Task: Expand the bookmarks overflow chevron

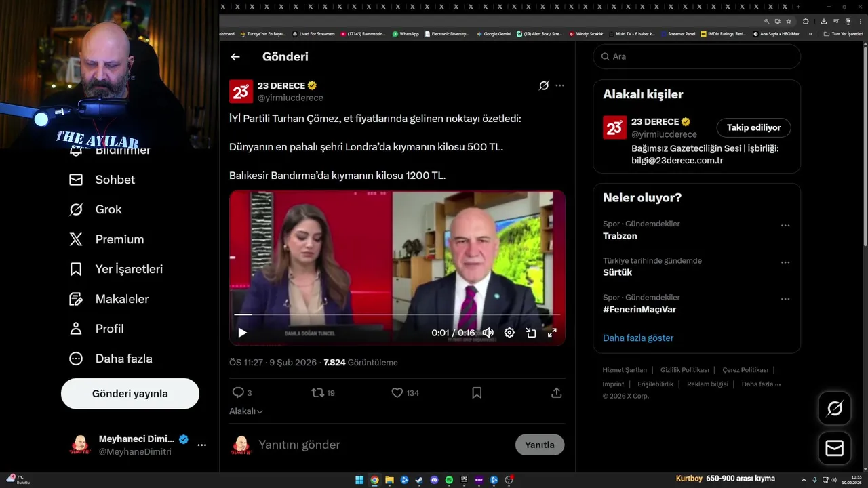Action: pos(810,33)
